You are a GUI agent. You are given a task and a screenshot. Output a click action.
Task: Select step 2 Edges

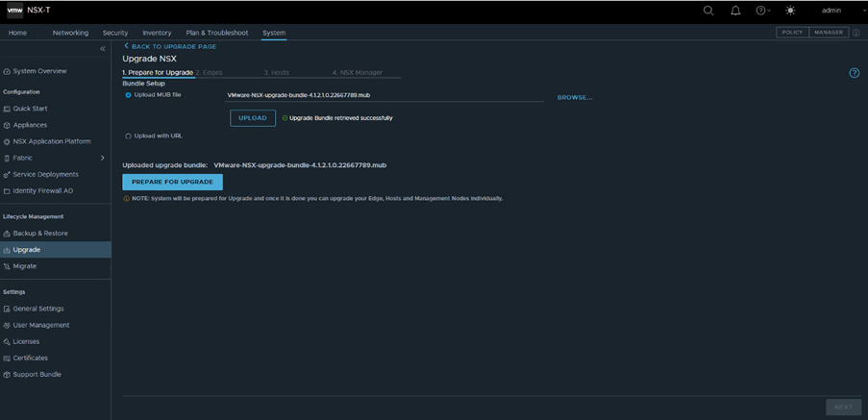pyautogui.click(x=209, y=72)
